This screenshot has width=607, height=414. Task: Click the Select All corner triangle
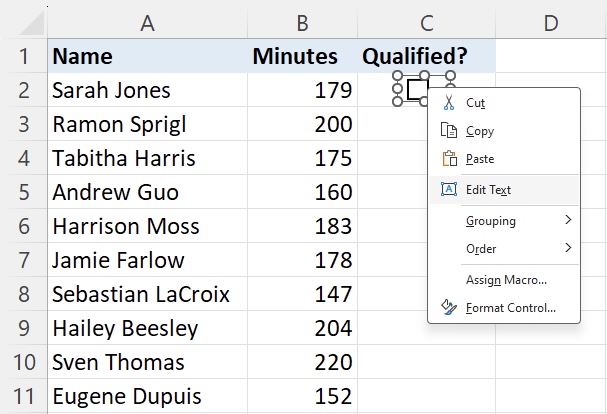33,23
